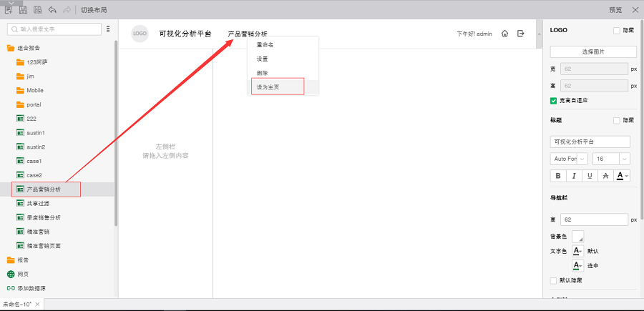Image resolution: width=644 pixels, height=311 pixels.
Task: Click the logout icon beside home
Action: [521, 34]
